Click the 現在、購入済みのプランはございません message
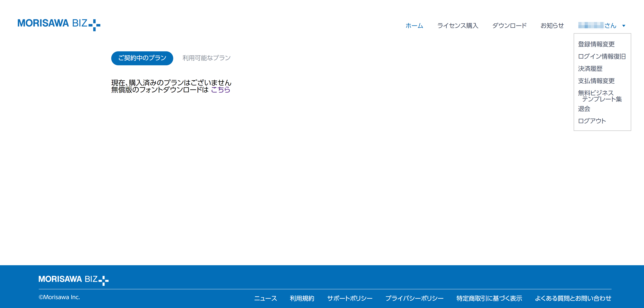Image resolution: width=644 pixels, height=308 pixels. pos(171,82)
